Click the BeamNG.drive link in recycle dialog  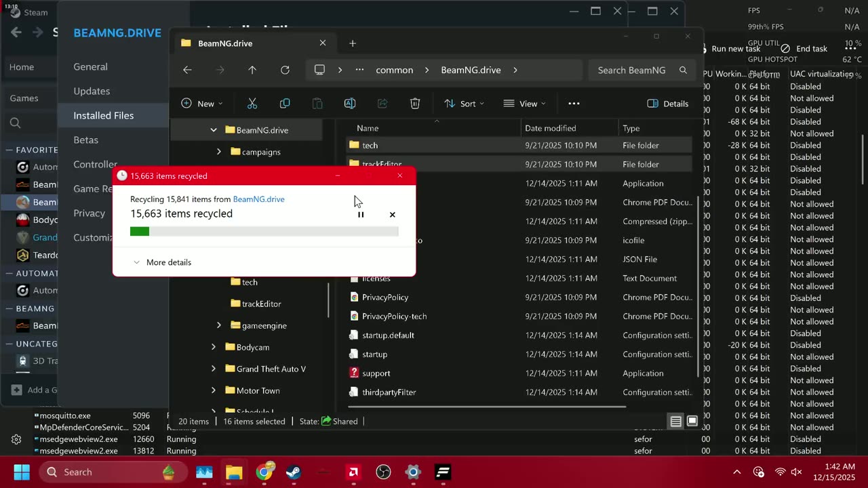[258, 199]
